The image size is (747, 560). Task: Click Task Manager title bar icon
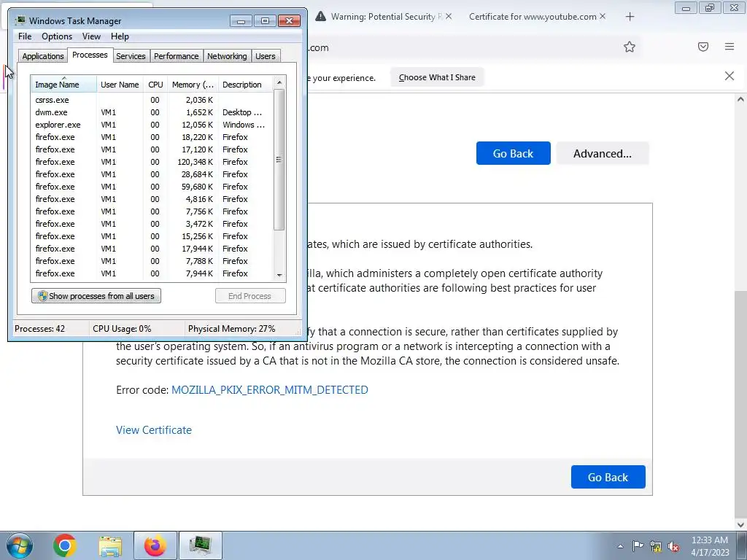point(20,20)
